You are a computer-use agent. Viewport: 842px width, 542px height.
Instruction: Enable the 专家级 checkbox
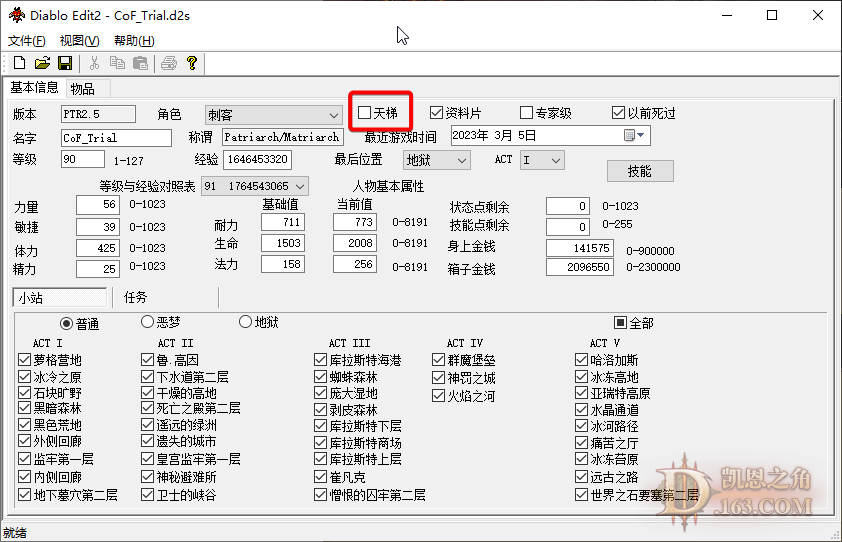click(x=526, y=113)
